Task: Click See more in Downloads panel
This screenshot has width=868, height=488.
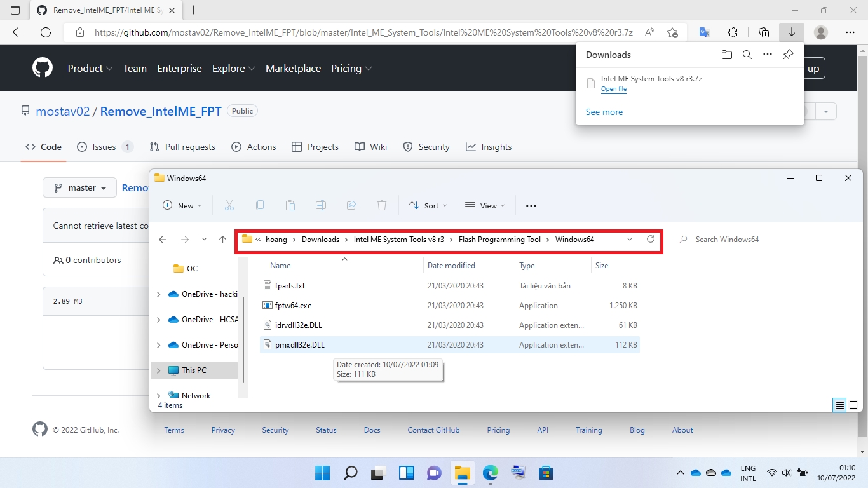Action: pyautogui.click(x=604, y=112)
